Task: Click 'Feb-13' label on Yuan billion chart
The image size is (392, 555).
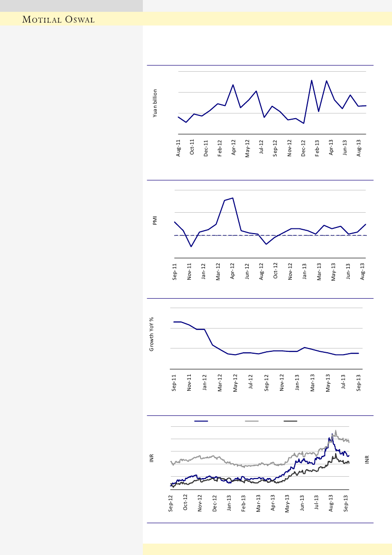Action: (317, 148)
